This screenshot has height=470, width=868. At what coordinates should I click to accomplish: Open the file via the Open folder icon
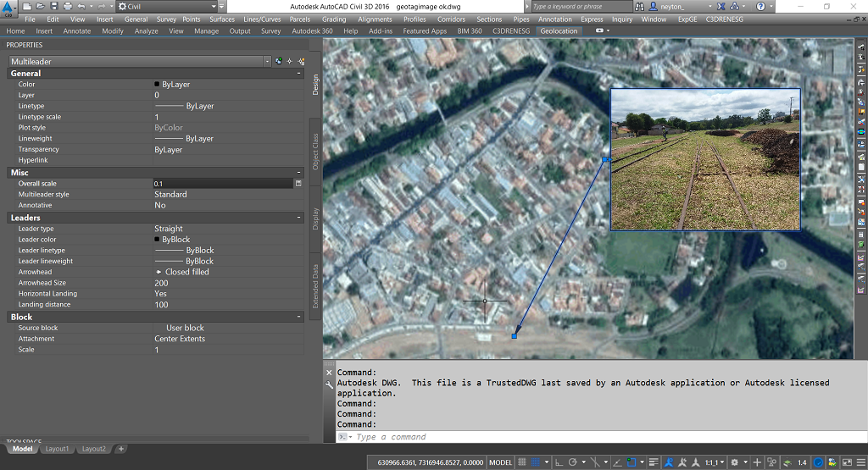[42, 6]
